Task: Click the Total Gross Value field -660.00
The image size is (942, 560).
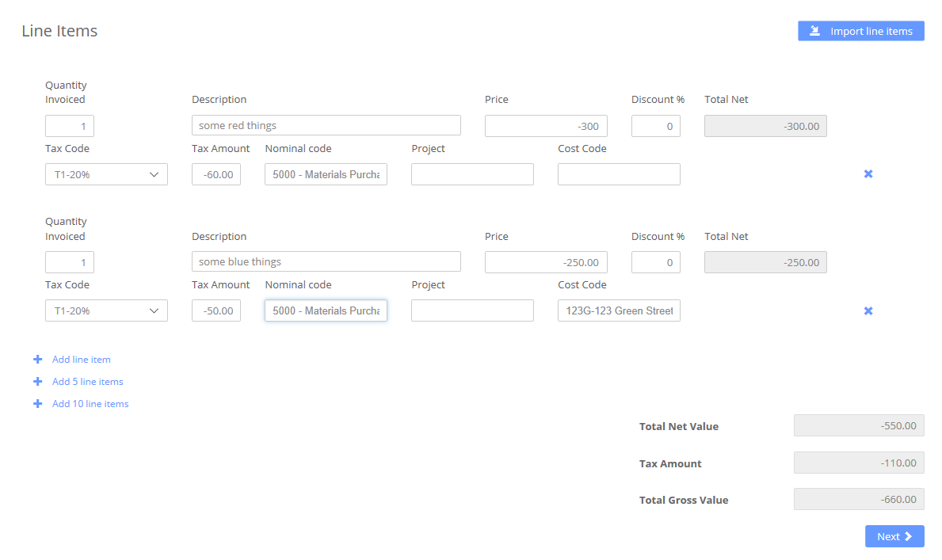Action: tap(859, 499)
